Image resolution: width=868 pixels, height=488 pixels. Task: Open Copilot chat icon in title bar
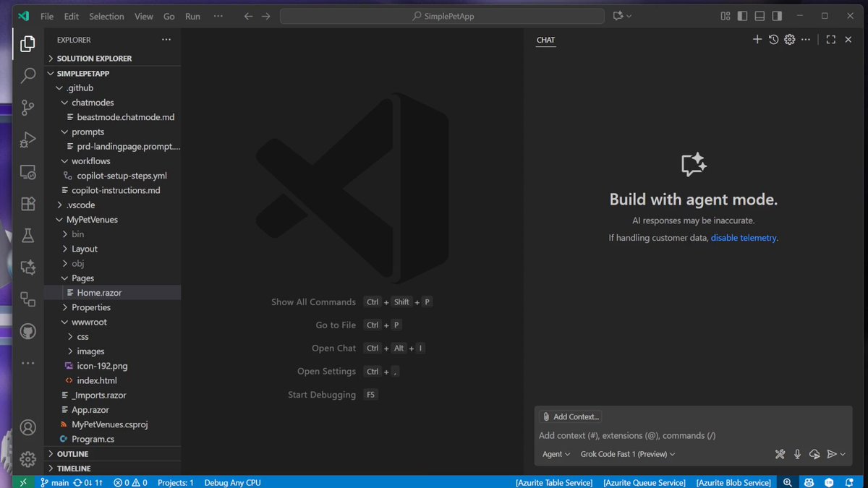click(618, 16)
